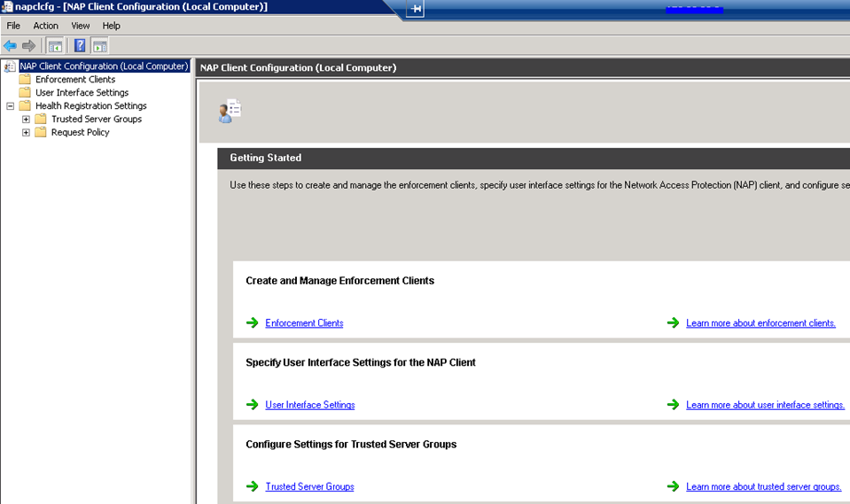Open the View menu
The image size is (850, 504).
81,26
